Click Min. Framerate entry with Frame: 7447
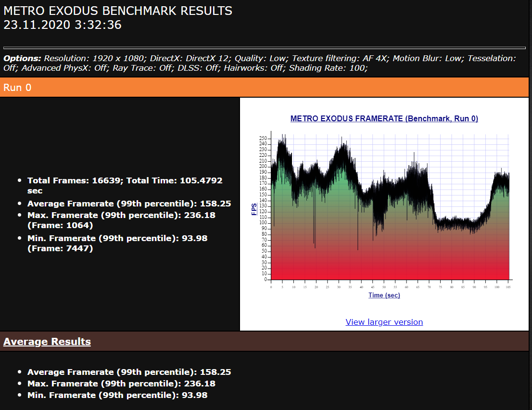This screenshot has height=410, width=532. click(x=117, y=243)
